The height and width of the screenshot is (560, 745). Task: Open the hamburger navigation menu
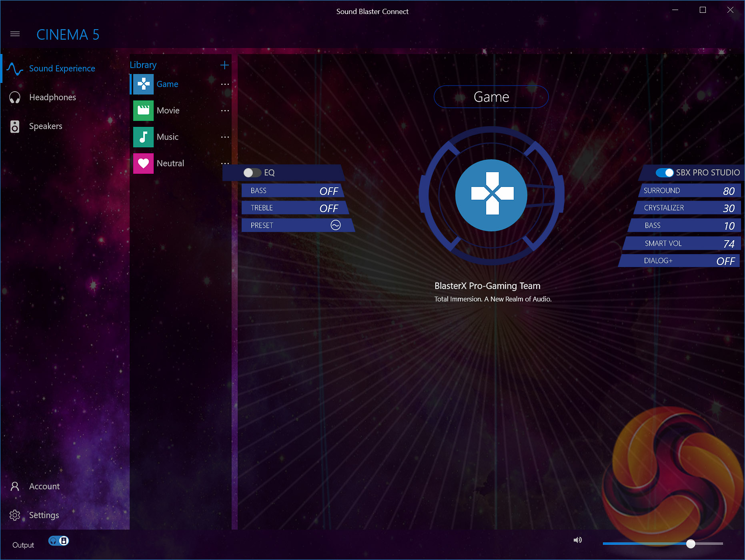pyautogui.click(x=15, y=34)
